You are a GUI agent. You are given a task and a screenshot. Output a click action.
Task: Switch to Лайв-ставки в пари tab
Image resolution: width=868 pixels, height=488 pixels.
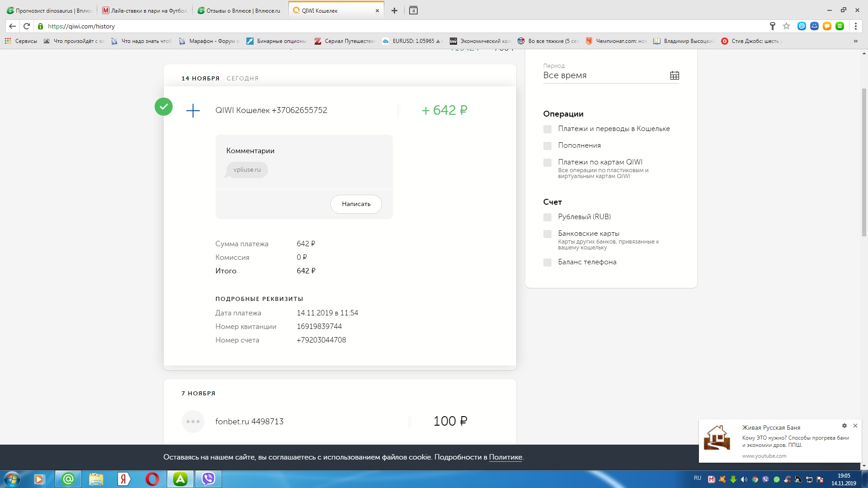click(144, 10)
